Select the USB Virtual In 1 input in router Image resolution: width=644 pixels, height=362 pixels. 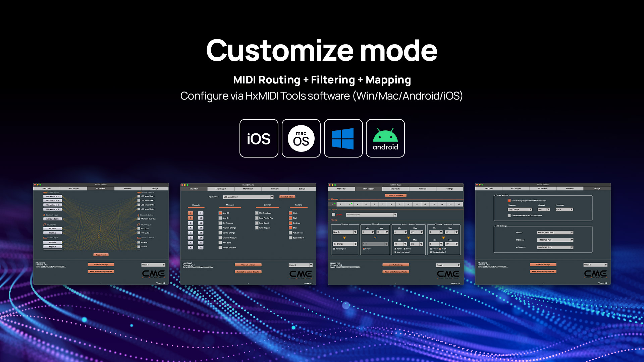tap(52, 196)
